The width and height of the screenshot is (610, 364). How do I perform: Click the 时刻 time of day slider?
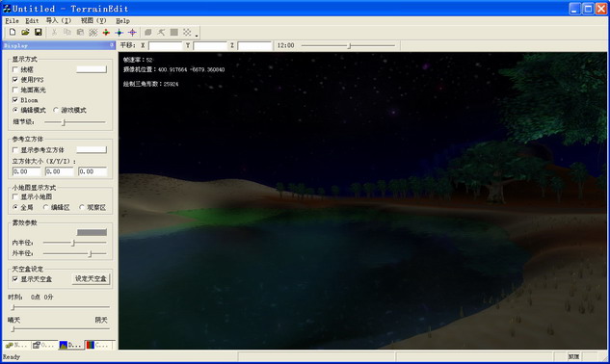pyautogui.click(x=61, y=307)
